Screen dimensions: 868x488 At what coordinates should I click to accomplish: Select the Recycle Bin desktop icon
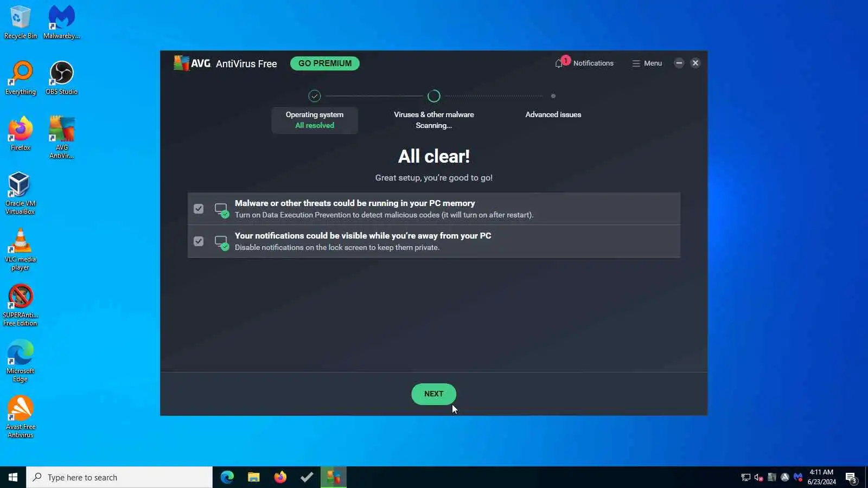20,22
